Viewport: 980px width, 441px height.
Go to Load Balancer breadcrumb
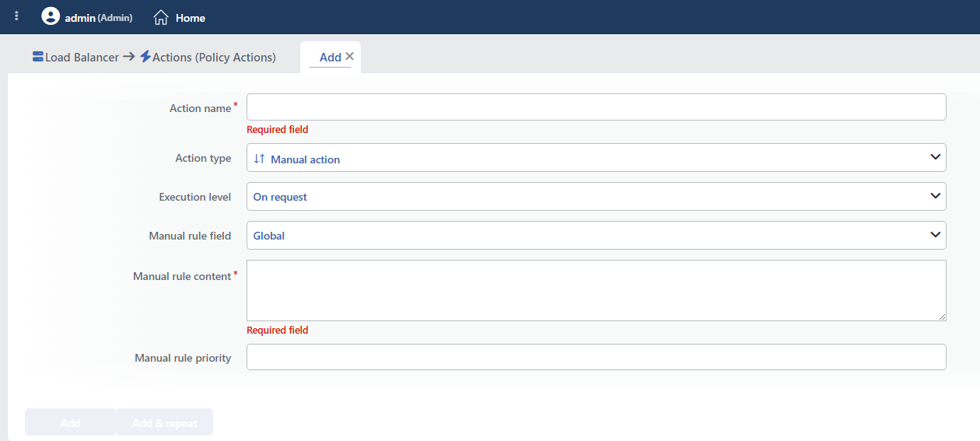(82, 57)
